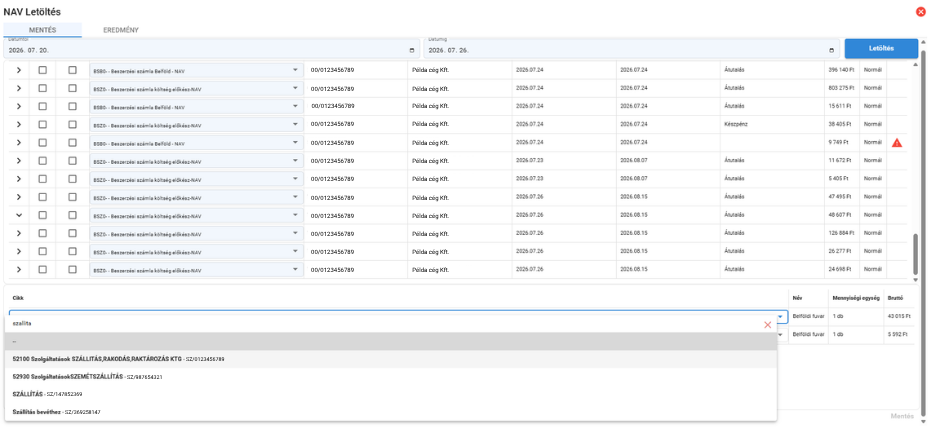The image size is (930, 437).
Task: Expand the Készpénz payment row
Action: [19, 125]
